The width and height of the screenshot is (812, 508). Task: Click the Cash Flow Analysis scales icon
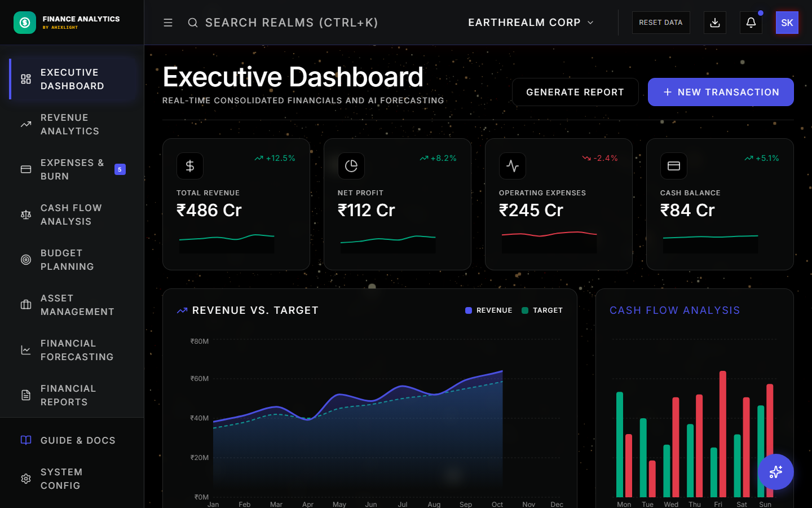pos(26,214)
